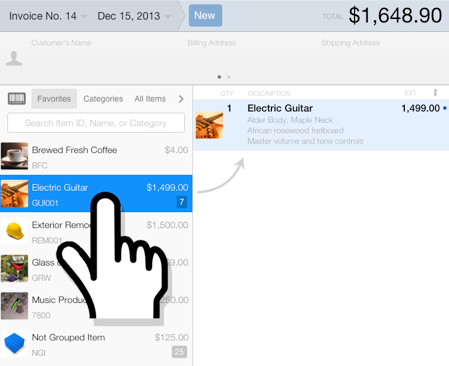Tap the Shipping Address field
Viewport: 449px width, 366px height.
350,43
